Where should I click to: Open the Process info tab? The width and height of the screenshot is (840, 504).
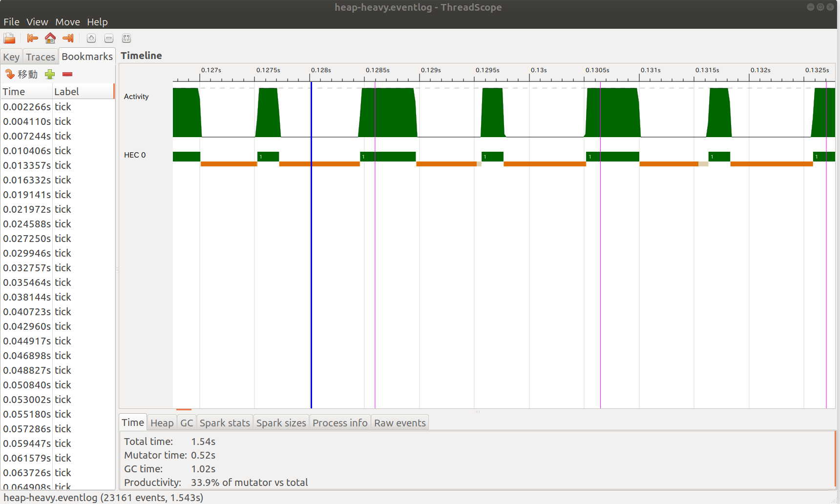pyautogui.click(x=340, y=423)
